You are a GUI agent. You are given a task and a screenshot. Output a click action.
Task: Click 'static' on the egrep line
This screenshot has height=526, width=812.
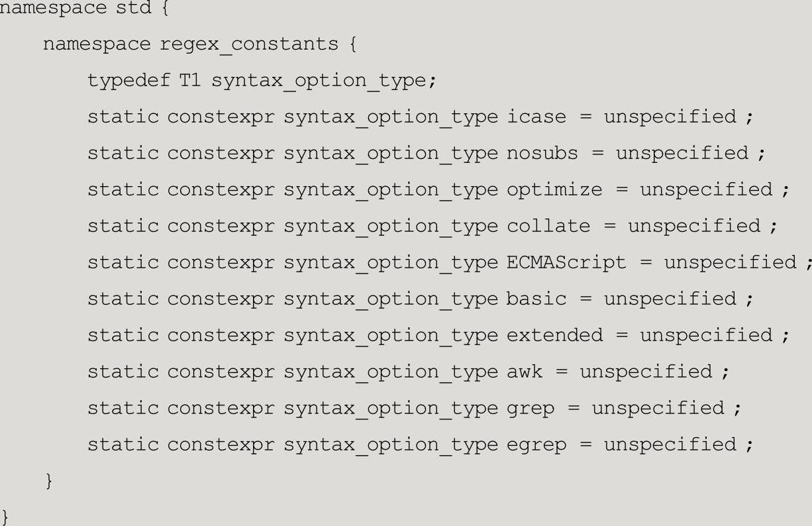[123, 445]
